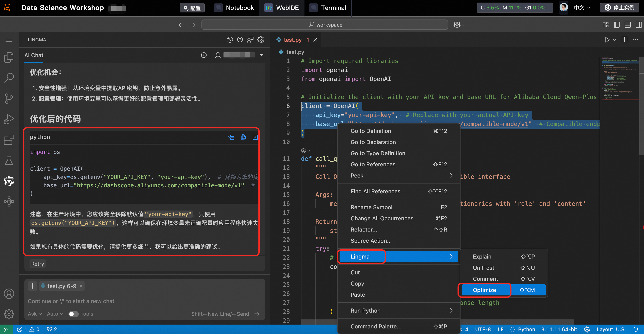Open the Lingma sidebar view
Image resolution: width=644 pixels, height=334 pixels.
pos(9,181)
